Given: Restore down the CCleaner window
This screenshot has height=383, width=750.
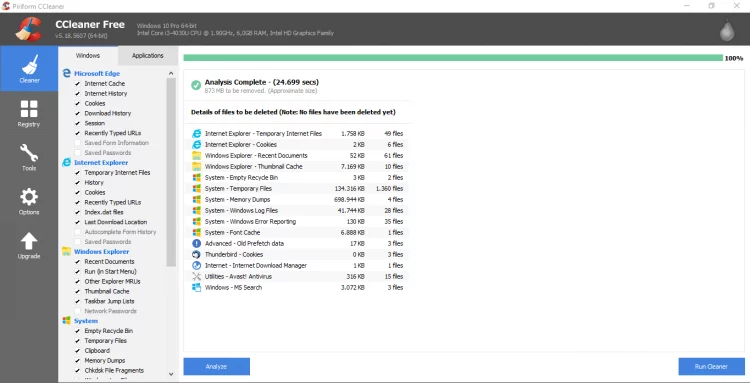Looking at the screenshot, I should (711, 6).
